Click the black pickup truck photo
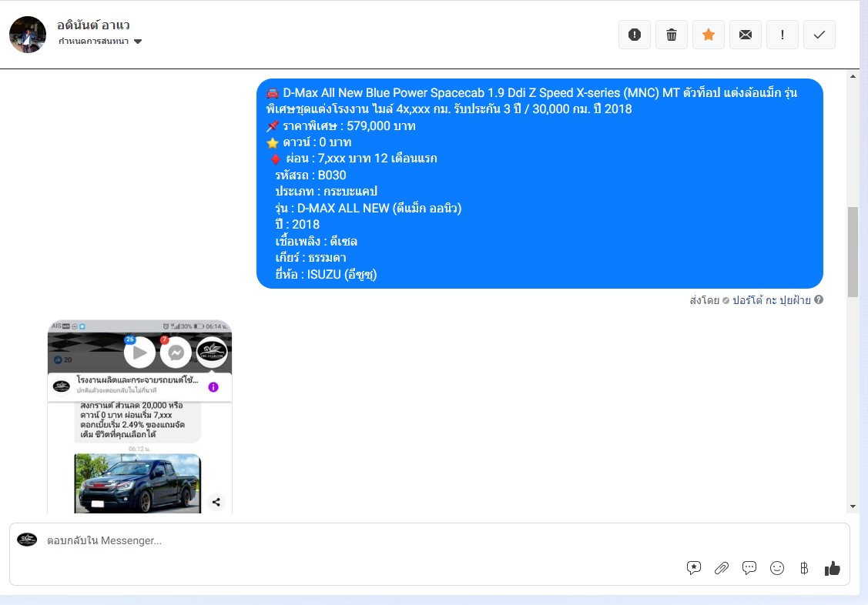The width and height of the screenshot is (868, 605). coord(138,483)
